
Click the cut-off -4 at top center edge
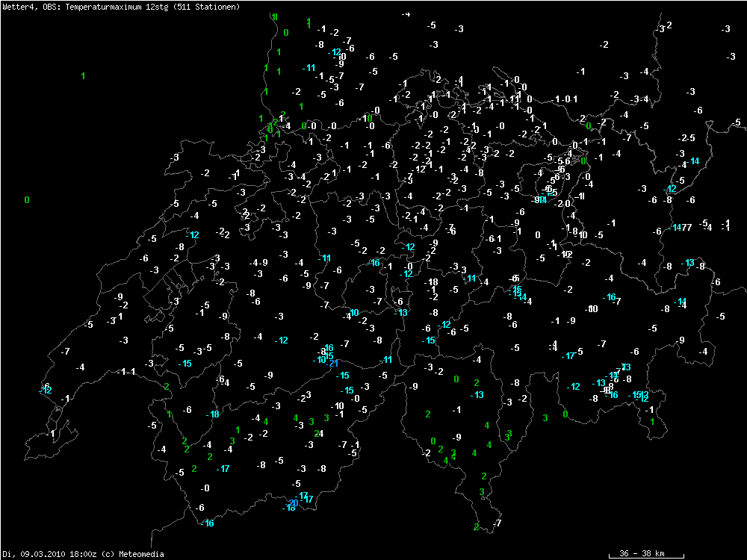[406, 14]
